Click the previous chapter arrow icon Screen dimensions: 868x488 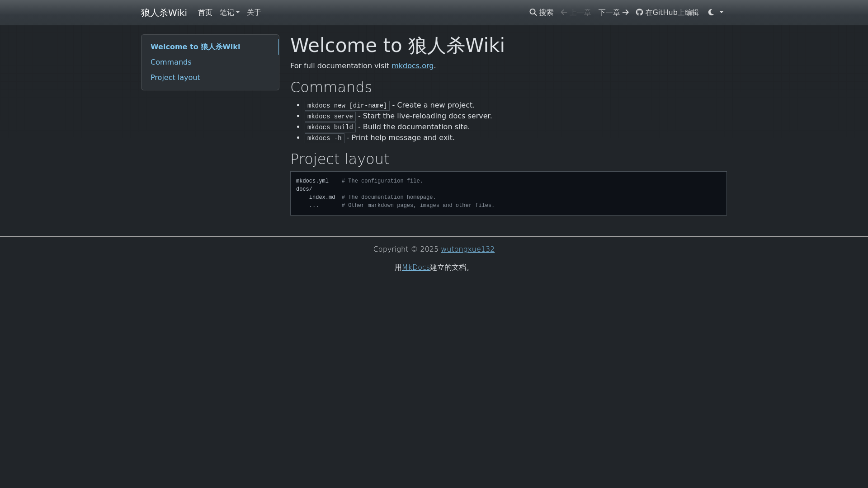564,12
